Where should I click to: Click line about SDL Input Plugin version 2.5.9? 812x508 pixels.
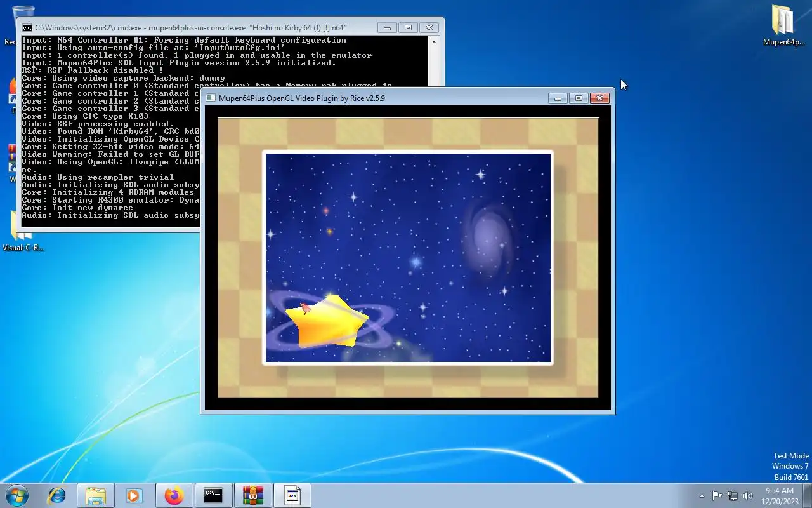click(x=179, y=63)
